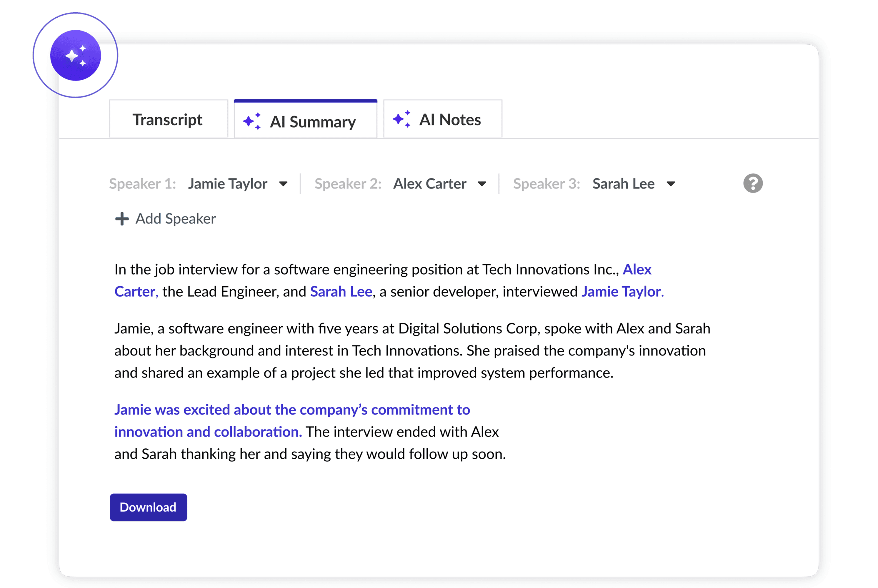
Task: Switch to the Transcript tab
Action: click(169, 119)
